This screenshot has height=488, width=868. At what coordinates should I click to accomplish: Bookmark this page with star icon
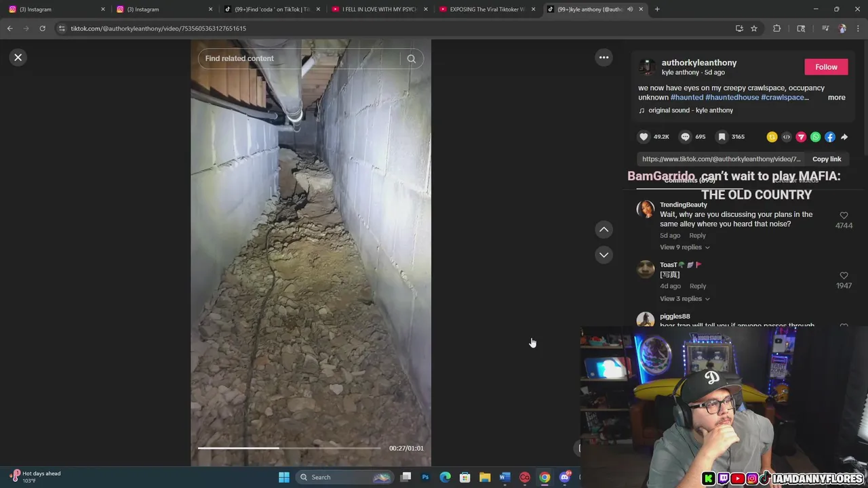tap(753, 28)
